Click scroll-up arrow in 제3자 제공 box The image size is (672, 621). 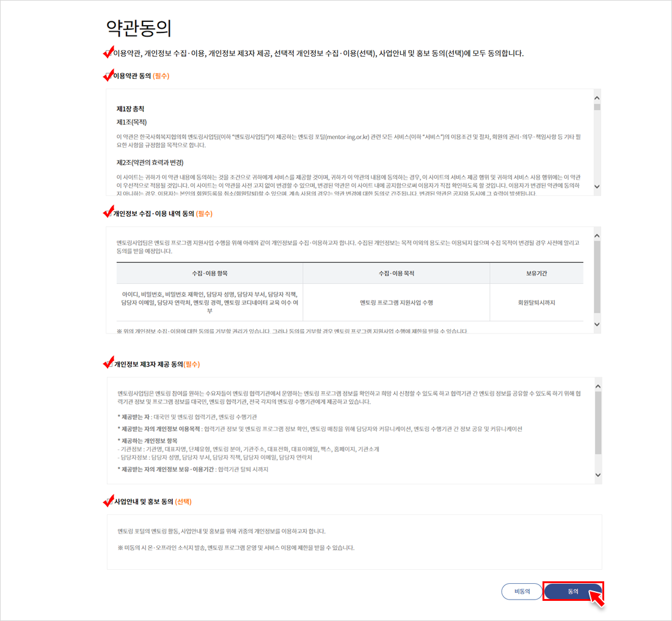coord(598,387)
